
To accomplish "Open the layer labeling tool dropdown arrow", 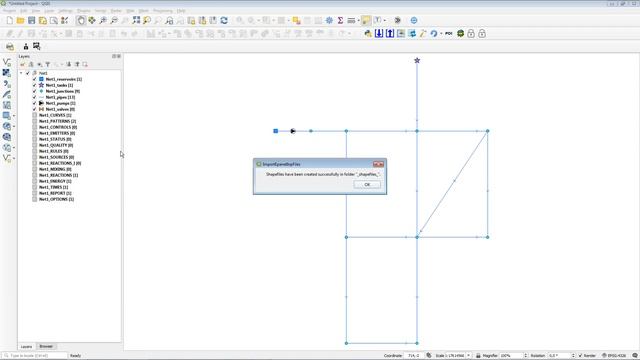I will 384,20.
